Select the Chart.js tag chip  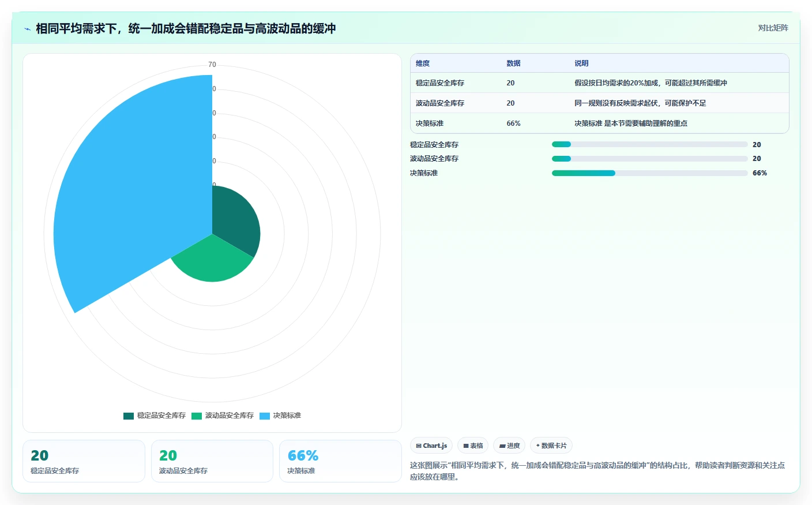click(x=431, y=446)
